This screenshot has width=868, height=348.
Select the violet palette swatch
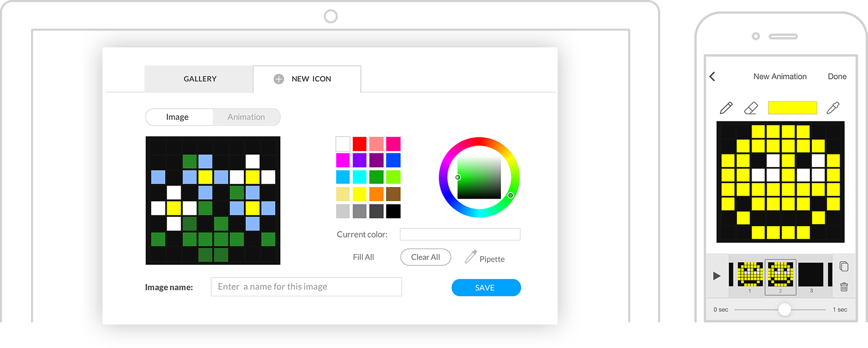(x=360, y=160)
